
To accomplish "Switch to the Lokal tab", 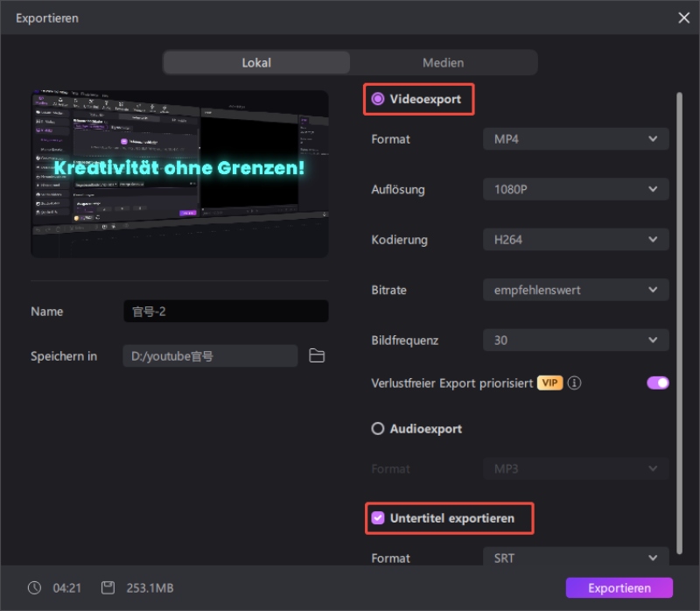I will coord(256,62).
